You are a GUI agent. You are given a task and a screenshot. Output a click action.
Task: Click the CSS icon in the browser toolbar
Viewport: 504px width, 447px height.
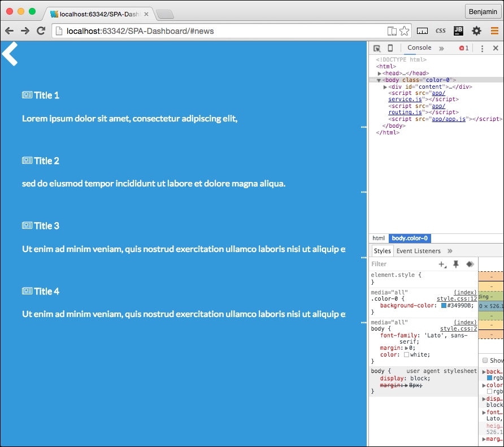coord(441,31)
